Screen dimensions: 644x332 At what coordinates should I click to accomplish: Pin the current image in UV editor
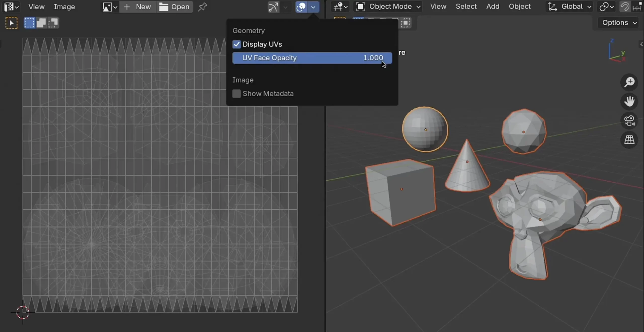203,7
